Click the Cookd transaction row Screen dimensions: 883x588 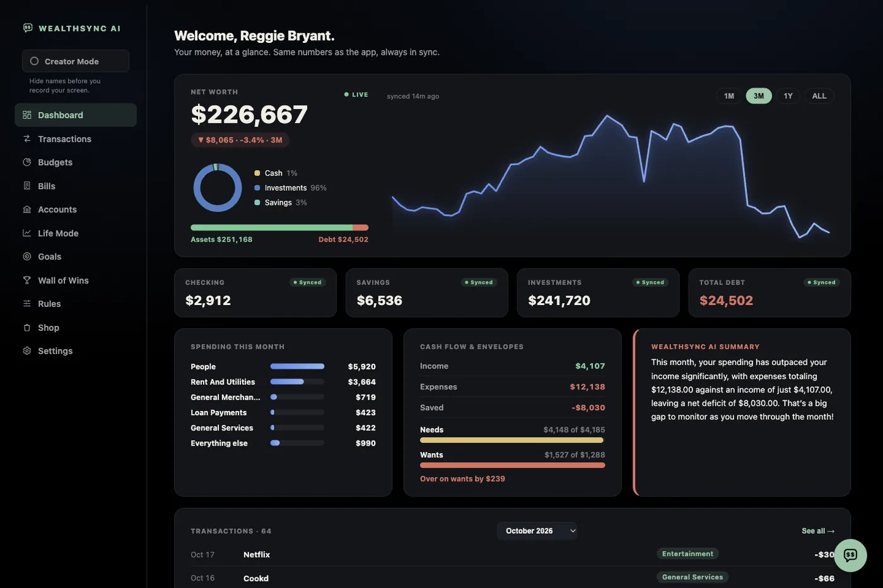(x=512, y=578)
